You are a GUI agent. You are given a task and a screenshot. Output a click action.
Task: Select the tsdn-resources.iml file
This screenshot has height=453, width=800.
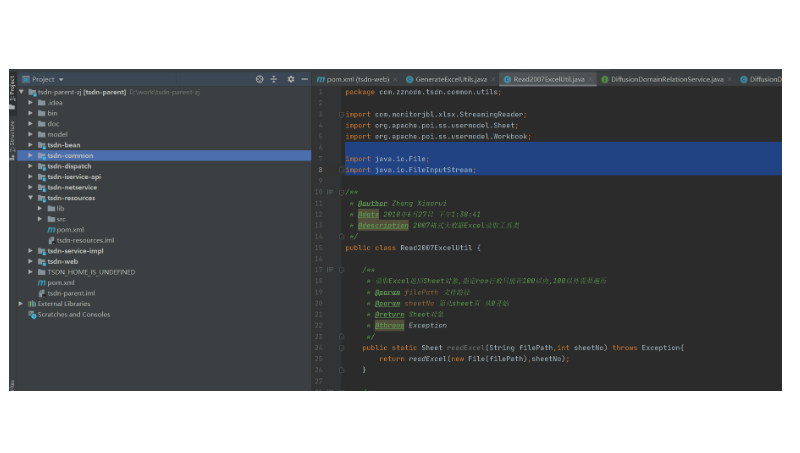pos(85,240)
